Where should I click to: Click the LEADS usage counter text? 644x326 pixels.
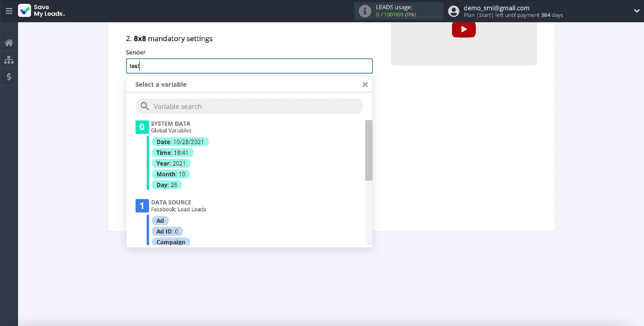pyautogui.click(x=396, y=15)
